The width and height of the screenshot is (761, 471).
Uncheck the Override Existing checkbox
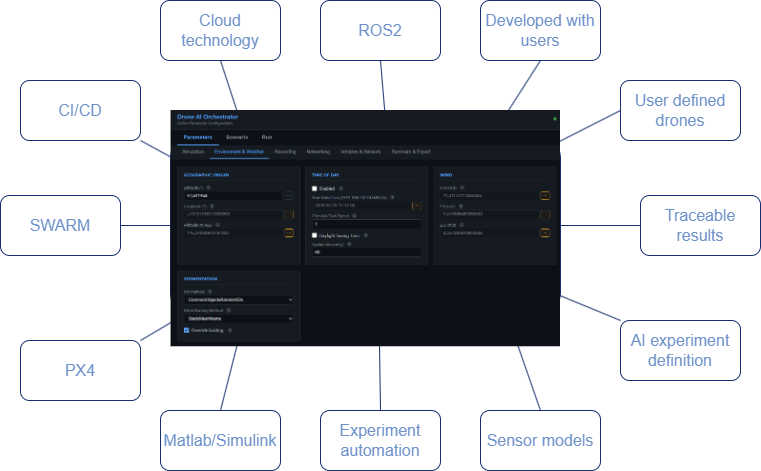[186, 329]
